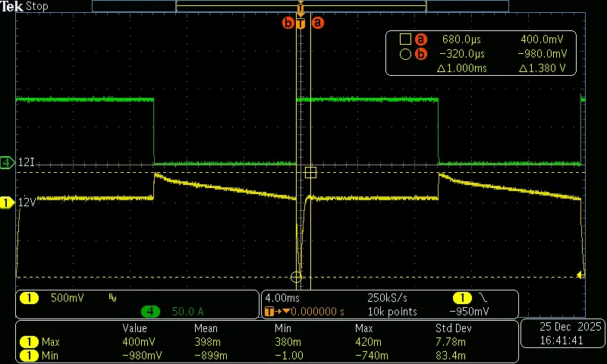Click the falling edge trigger slope icon

(483, 297)
